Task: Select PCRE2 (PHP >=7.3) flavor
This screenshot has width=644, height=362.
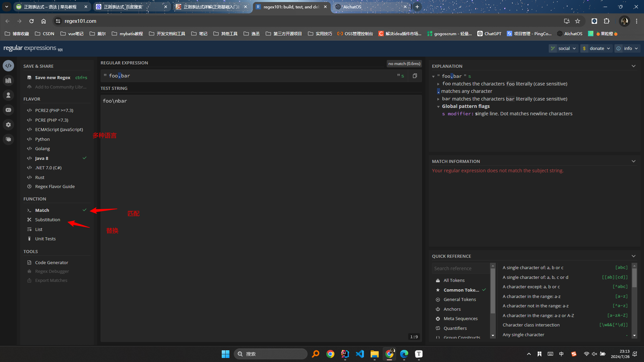Action: coord(54,110)
